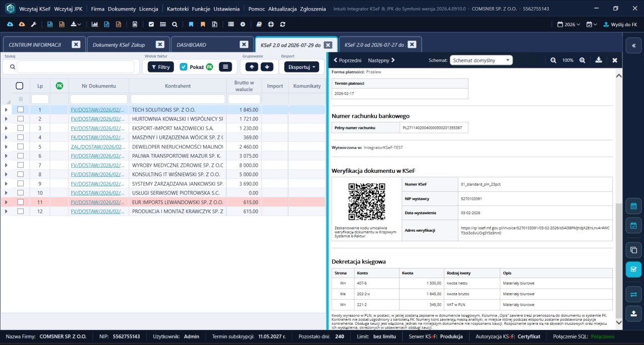Click the calendar icon in right sidebar
This screenshot has height=345, width=644.
click(633, 206)
